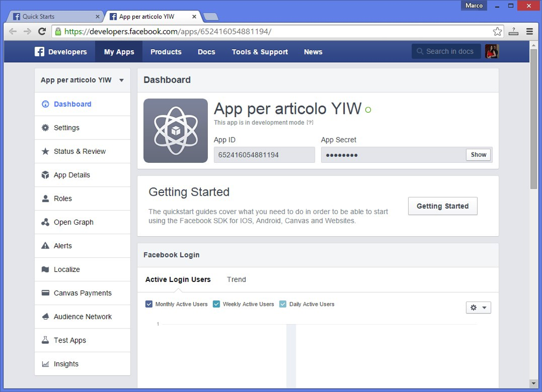Toggle Daily Active Users checkbox
Image resolution: width=542 pixels, height=392 pixels.
coord(283,304)
